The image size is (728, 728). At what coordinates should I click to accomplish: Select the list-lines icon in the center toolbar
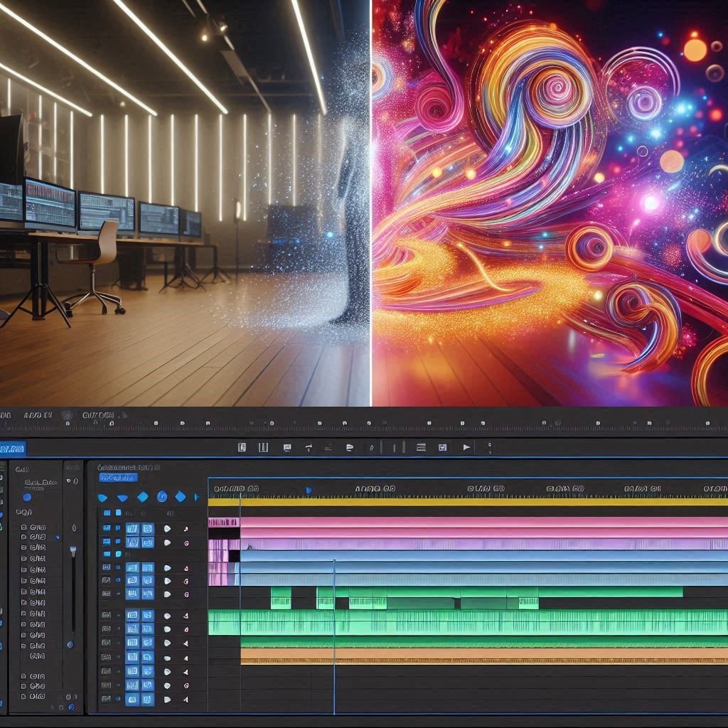click(x=421, y=447)
